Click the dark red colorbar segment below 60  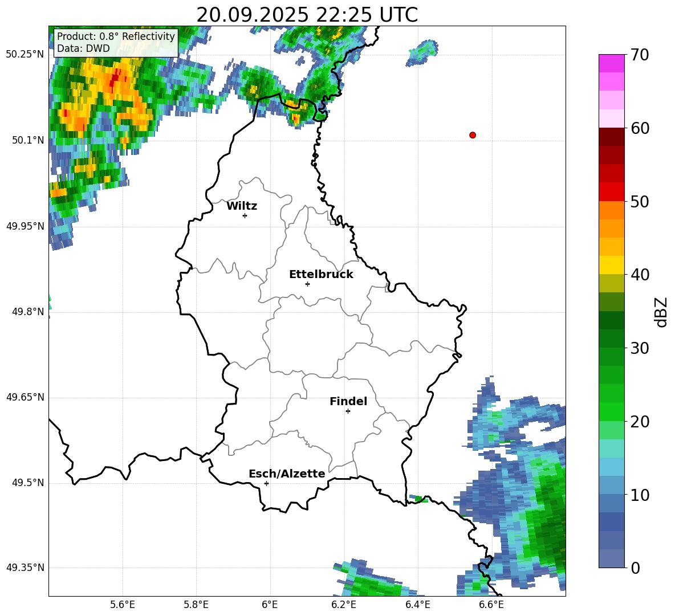coord(611,137)
